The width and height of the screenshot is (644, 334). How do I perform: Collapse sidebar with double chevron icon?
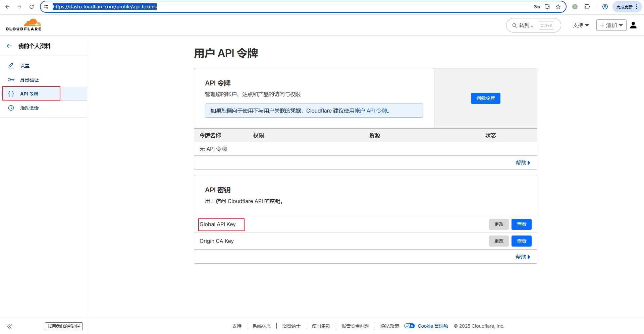coord(9,326)
